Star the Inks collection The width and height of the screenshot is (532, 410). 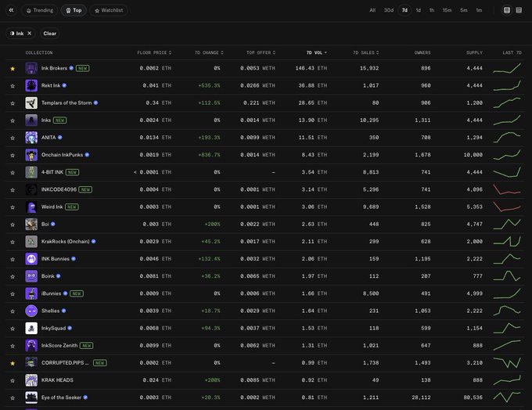tap(13, 120)
